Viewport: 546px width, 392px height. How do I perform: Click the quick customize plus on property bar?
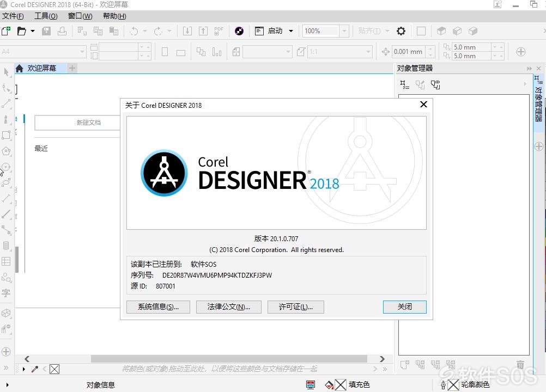click(x=521, y=52)
